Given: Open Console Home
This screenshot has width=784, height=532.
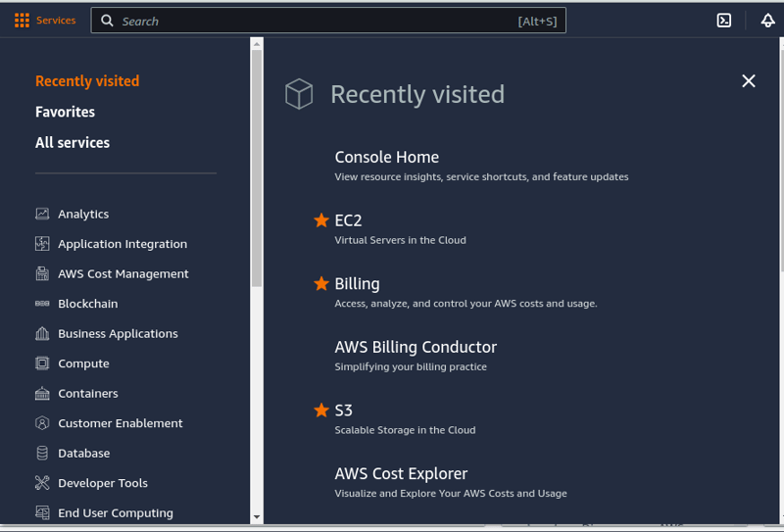Looking at the screenshot, I should point(386,157).
